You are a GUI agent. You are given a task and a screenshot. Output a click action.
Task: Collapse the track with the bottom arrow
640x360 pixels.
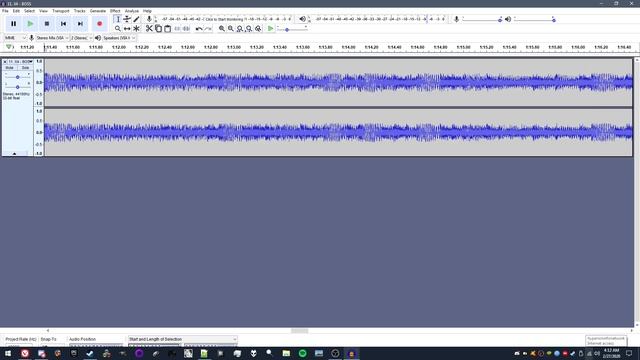coord(14,153)
